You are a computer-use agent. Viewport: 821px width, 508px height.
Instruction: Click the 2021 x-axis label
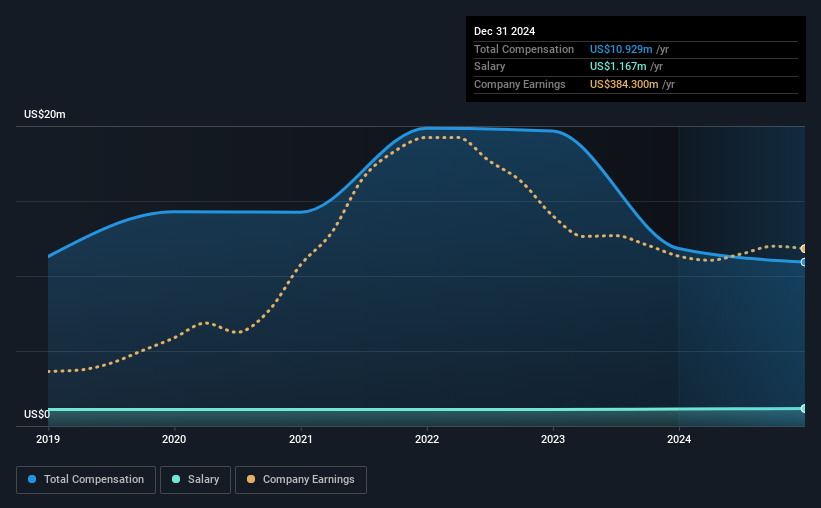pos(301,439)
